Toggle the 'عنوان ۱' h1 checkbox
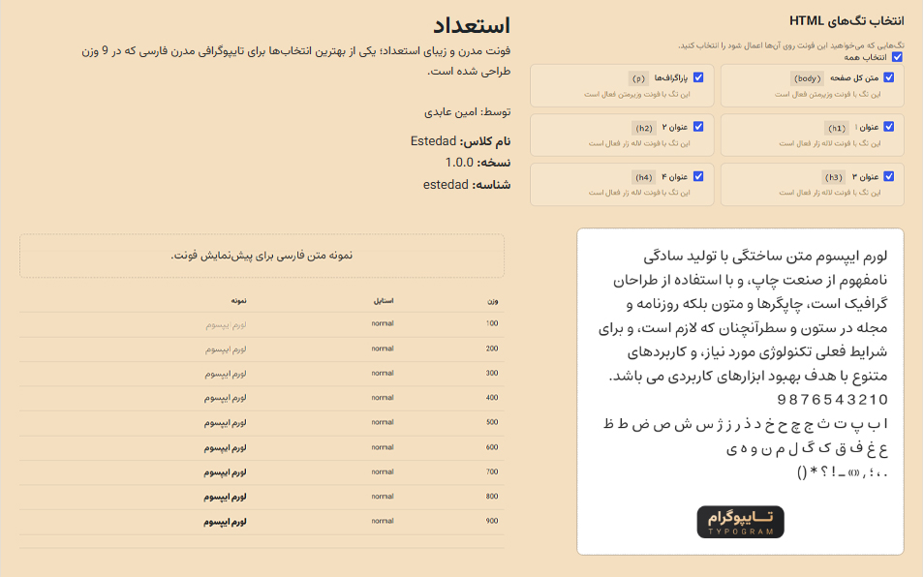This screenshot has width=924, height=577. click(x=888, y=127)
